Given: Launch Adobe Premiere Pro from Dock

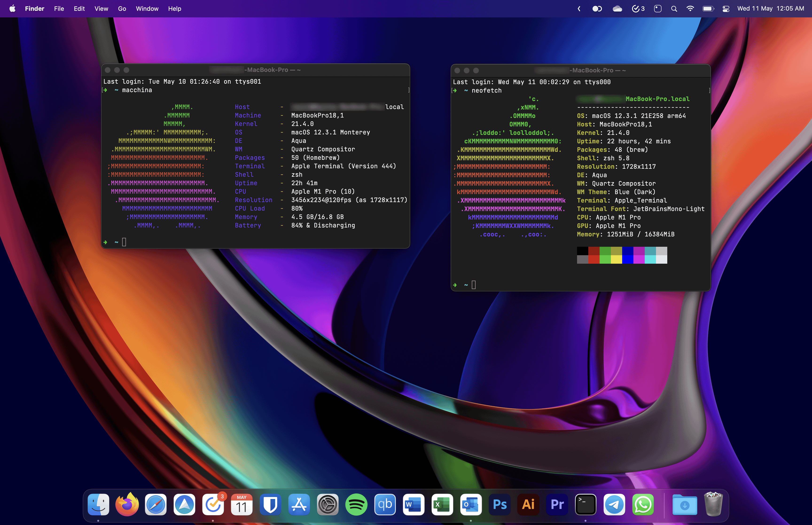Looking at the screenshot, I should click(x=557, y=505).
